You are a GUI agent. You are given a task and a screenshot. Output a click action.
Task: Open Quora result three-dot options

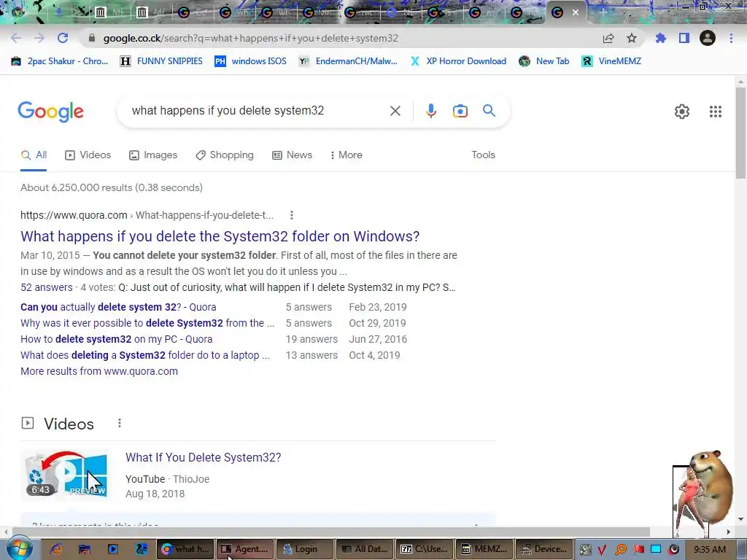tap(292, 215)
